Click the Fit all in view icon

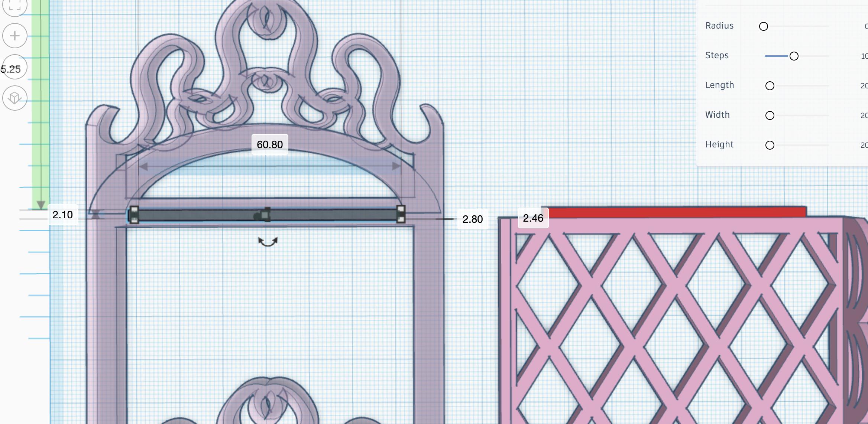[14, 5]
